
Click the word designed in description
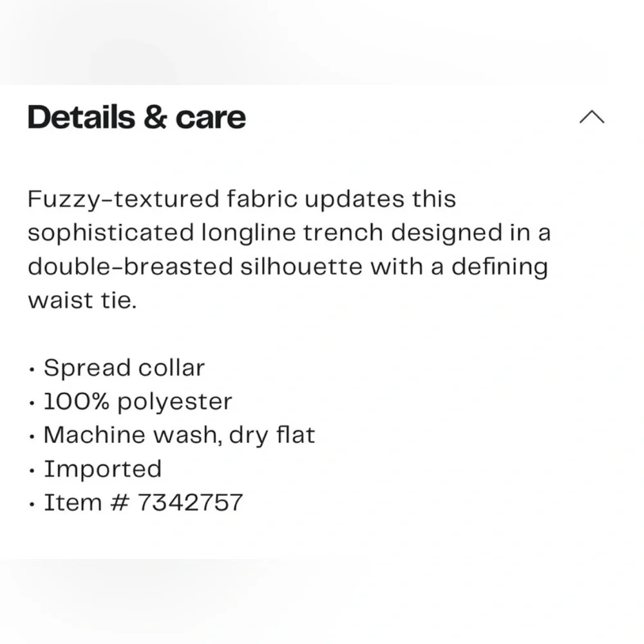tap(447, 234)
